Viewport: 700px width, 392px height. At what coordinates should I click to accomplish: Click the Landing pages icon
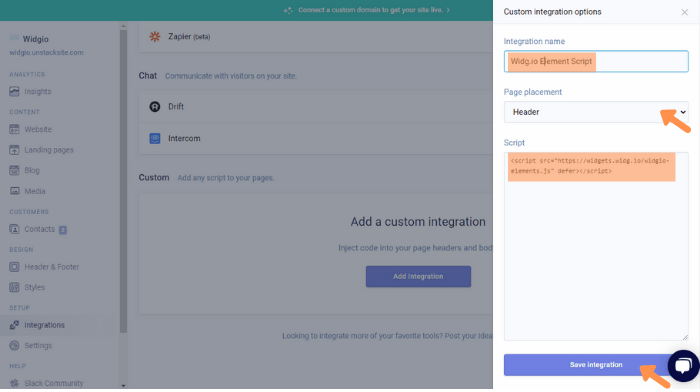click(x=14, y=150)
